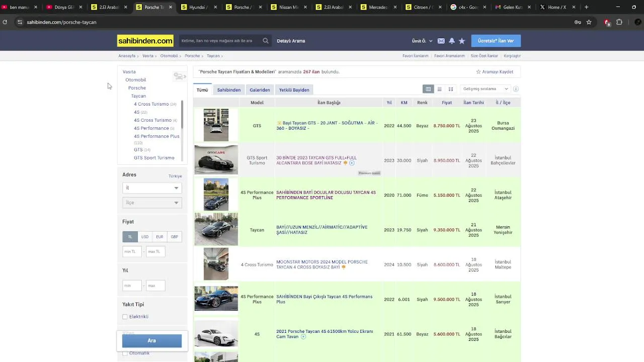Open Detaylı Arama link
This screenshot has height=362, width=644.
tap(291, 41)
